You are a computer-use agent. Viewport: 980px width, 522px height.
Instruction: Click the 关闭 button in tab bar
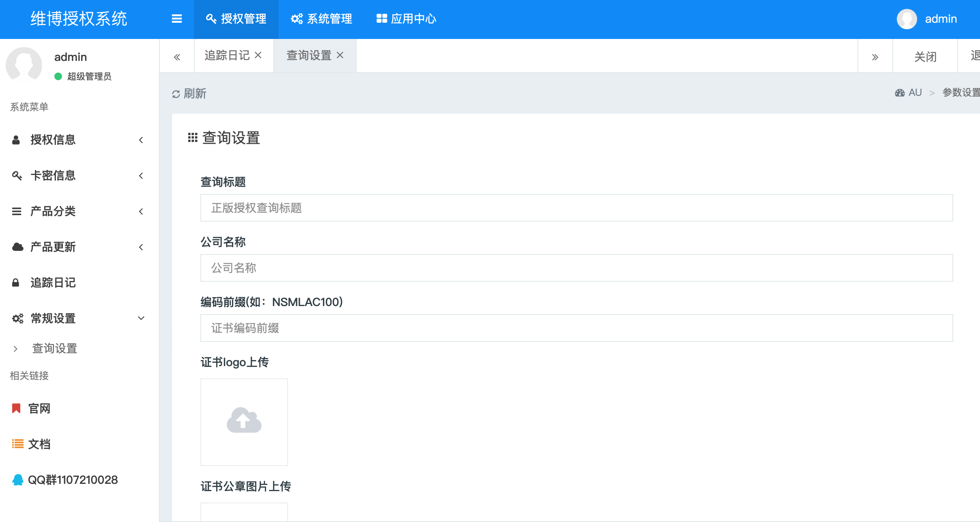click(925, 57)
